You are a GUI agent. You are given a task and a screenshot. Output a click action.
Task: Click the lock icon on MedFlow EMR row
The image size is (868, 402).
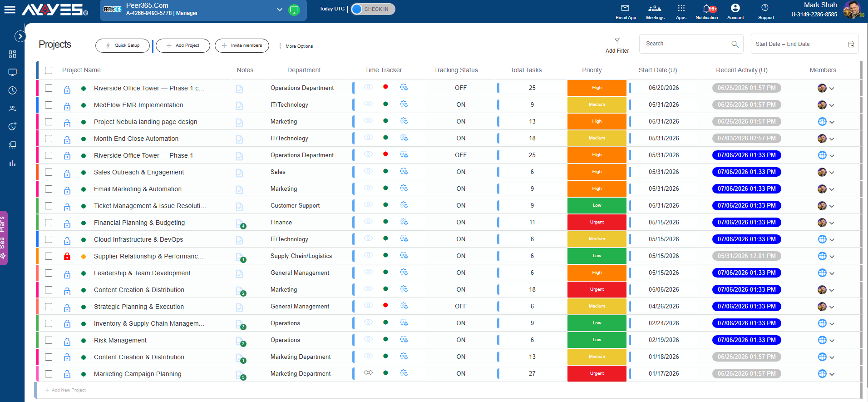click(x=67, y=106)
